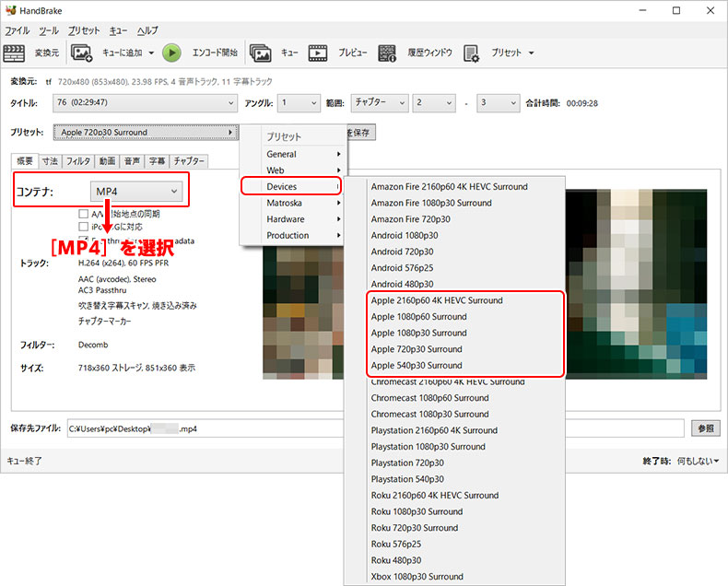Switch to the Filters tab
Viewport: 728px width, 586px height.
tap(77, 160)
